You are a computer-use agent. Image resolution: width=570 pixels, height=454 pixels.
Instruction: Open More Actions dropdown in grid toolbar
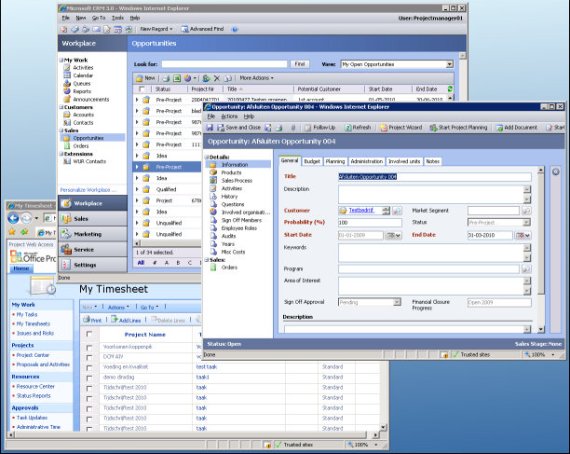click(256, 78)
